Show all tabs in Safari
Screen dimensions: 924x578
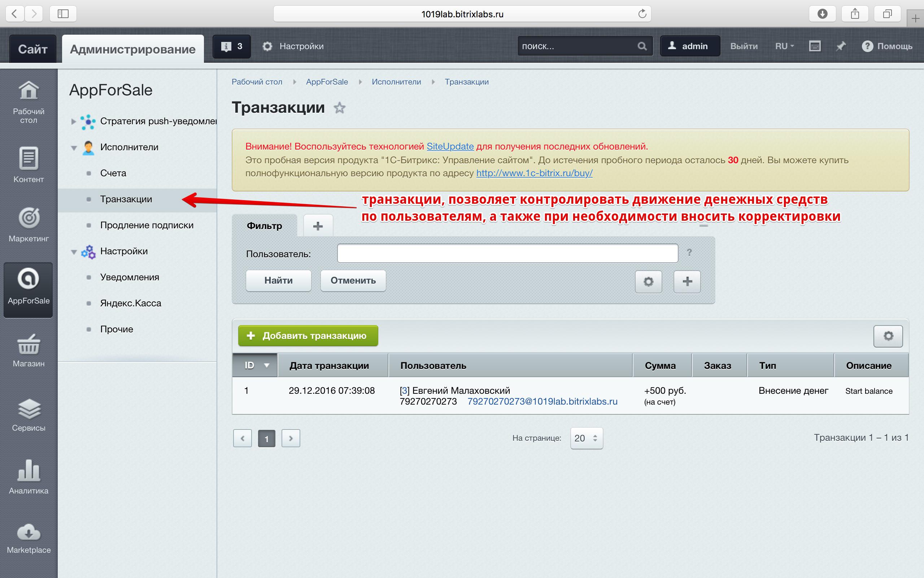tap(887, 14)
